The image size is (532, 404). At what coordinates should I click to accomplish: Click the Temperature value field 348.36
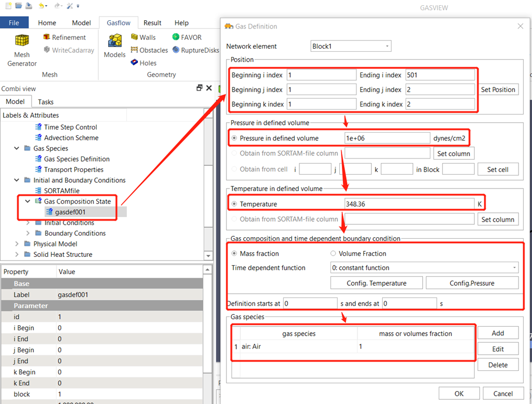coord(409,204)
